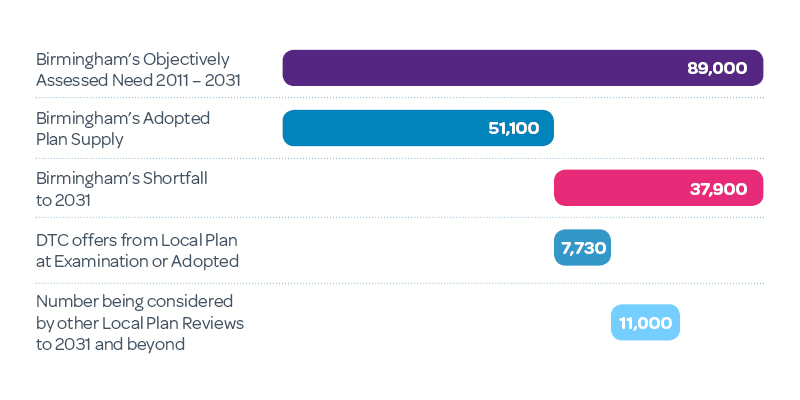Screen dimensions: 800x400
Task: Click dotted divider under Adopted Plan Supply row
Action: [400, 158]
